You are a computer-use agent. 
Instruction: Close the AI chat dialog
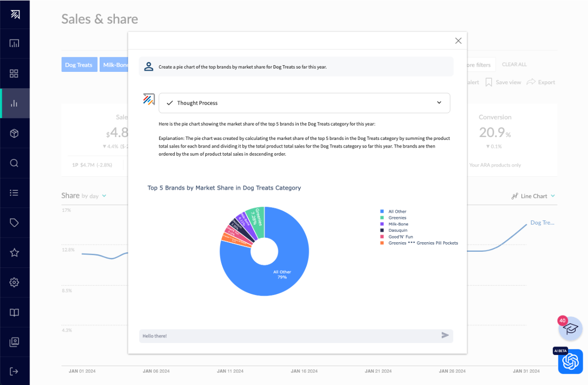coord(458,41)
